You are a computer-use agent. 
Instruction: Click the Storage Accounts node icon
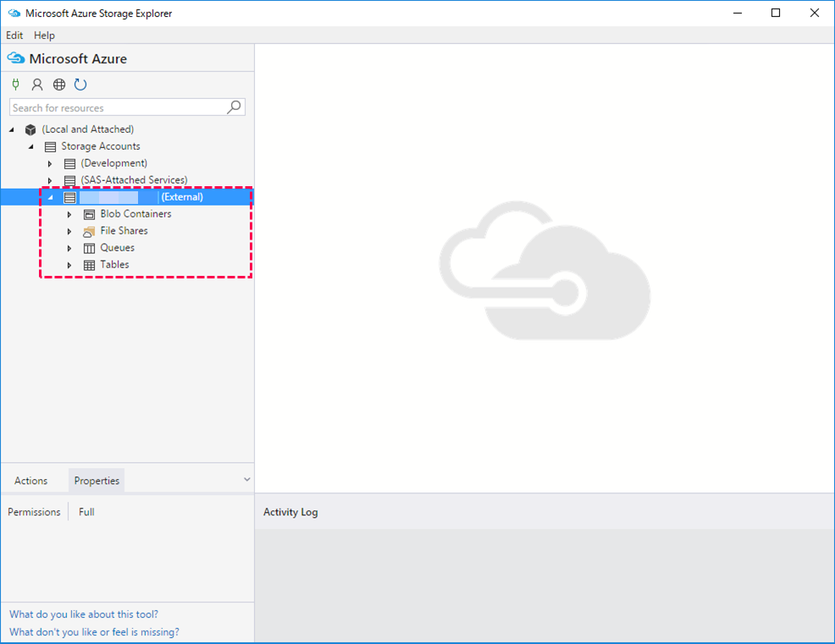click(50, 146)
